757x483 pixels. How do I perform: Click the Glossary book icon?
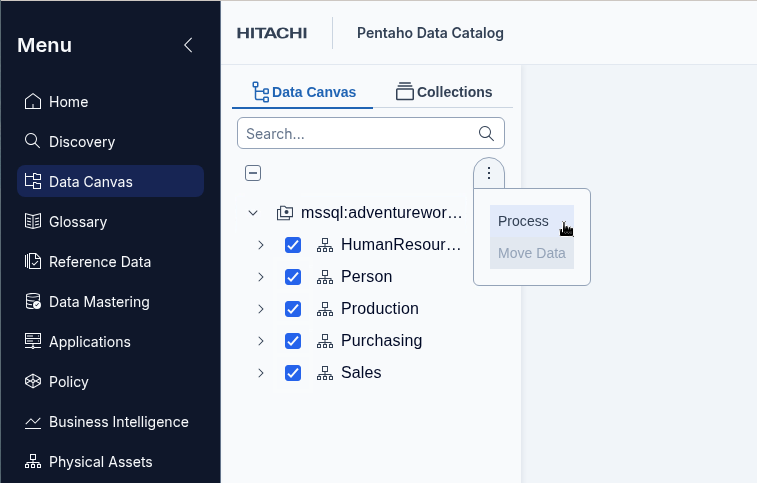point(32,221)
